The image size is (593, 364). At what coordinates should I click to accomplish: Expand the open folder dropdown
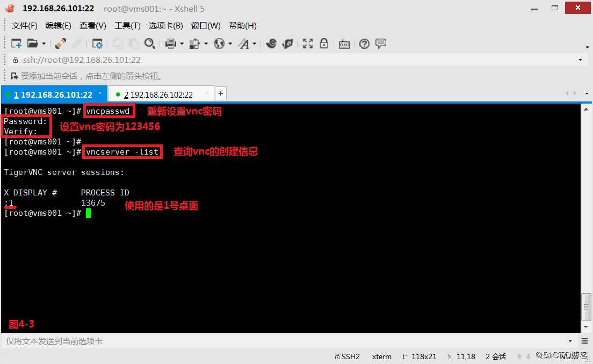coord(42,43)
